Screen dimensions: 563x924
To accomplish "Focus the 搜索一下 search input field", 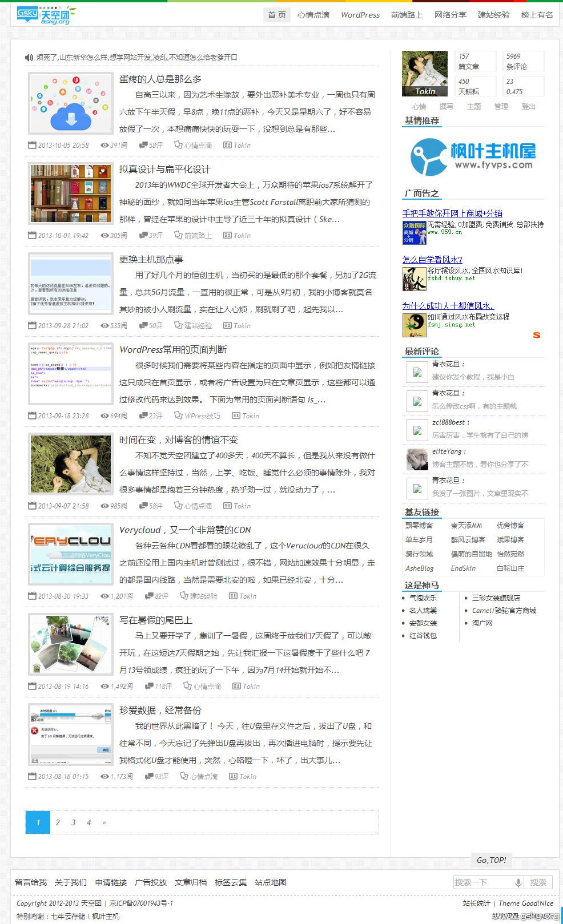I will point(482,882).
